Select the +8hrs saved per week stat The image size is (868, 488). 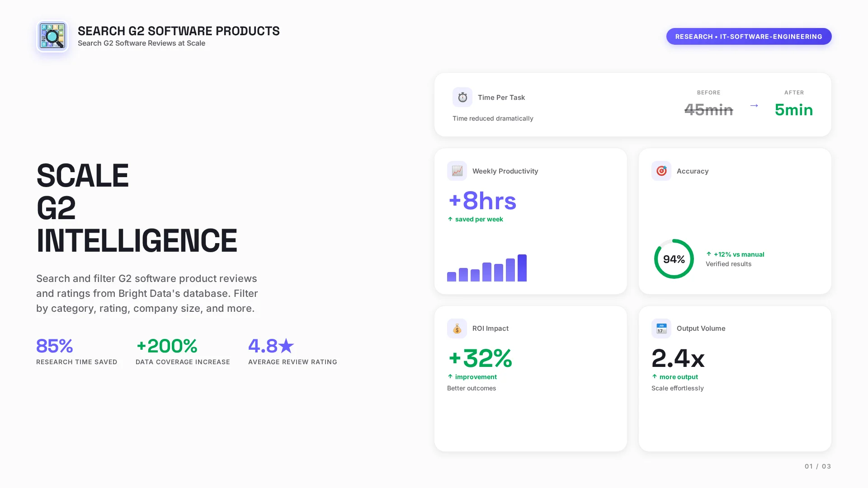(x=482, y=202)
